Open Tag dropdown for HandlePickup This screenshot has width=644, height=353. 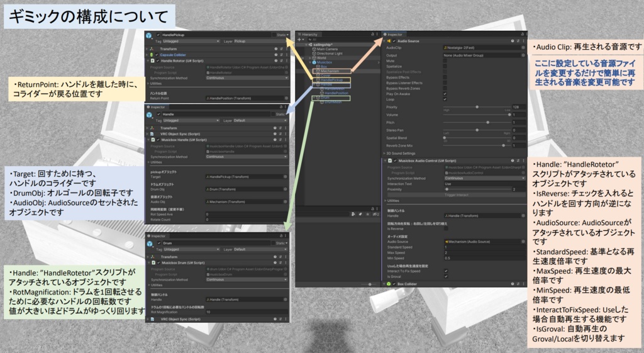[x=191, y=41]
